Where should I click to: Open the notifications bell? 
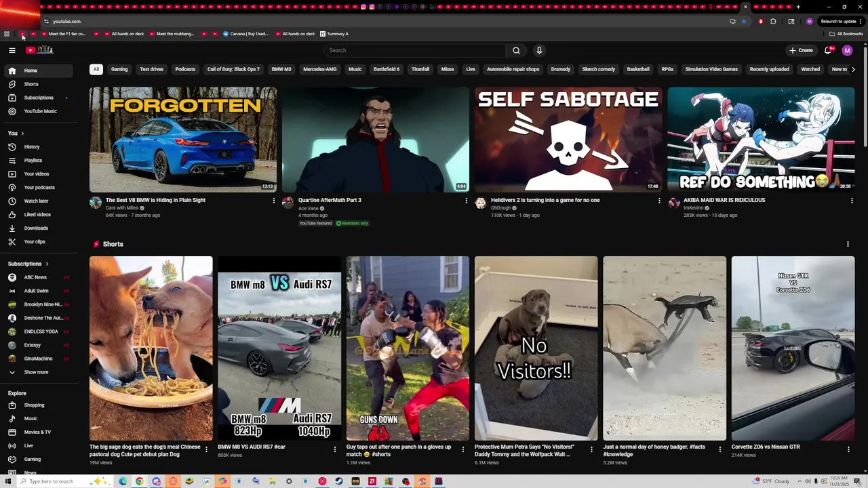(x=828, y=50)
